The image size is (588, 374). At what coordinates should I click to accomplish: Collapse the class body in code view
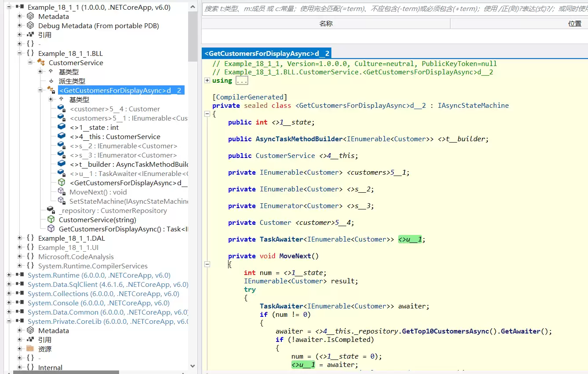point(207,114)
